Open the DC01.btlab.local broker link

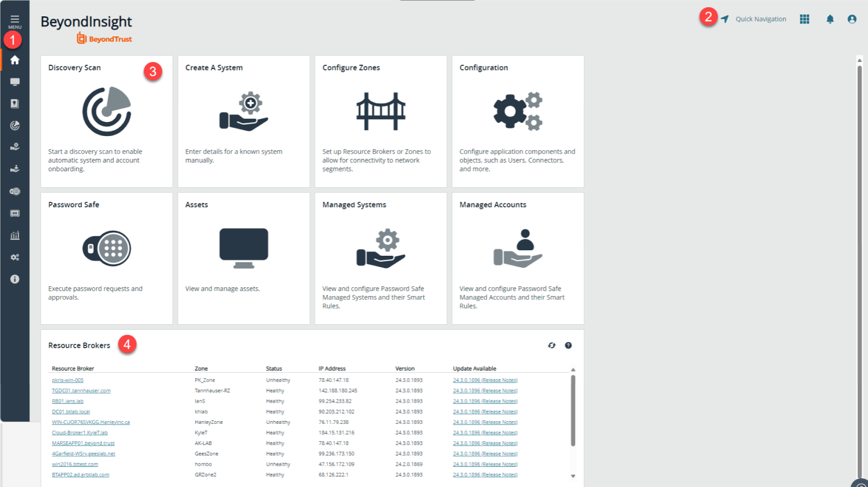[x=71, y=412]
